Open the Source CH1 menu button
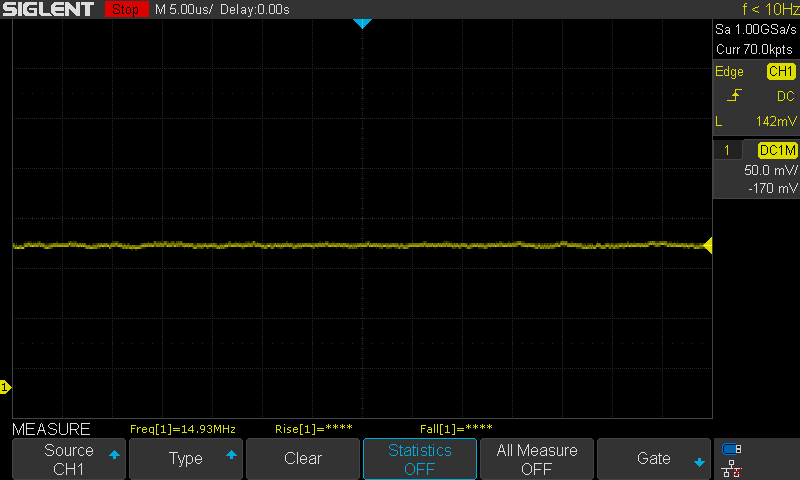Viewport: 800px width, 480px height. (69, 459)
